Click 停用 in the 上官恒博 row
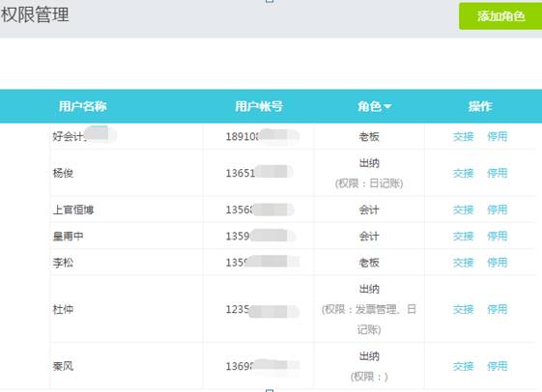 [497, 210]
